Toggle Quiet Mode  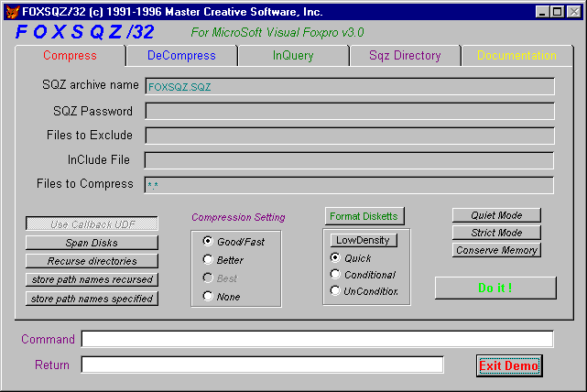496,215
